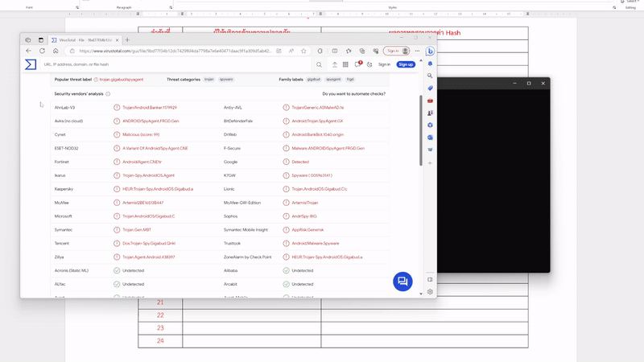The image size is (644, 362).
Task: Click the AhnLab-V3 detection result
Action: (150, 108)
